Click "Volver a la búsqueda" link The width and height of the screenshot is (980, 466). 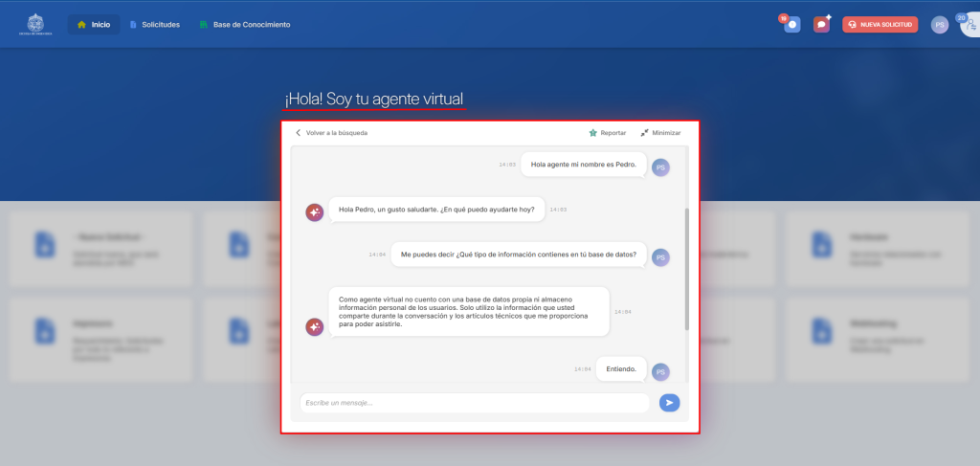336,133
